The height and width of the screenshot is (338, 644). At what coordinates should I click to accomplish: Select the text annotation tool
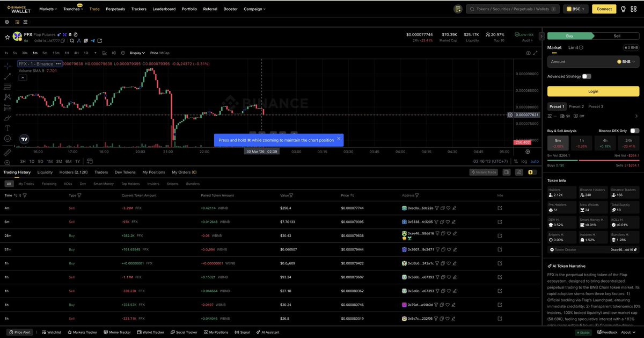coord(8,128)
